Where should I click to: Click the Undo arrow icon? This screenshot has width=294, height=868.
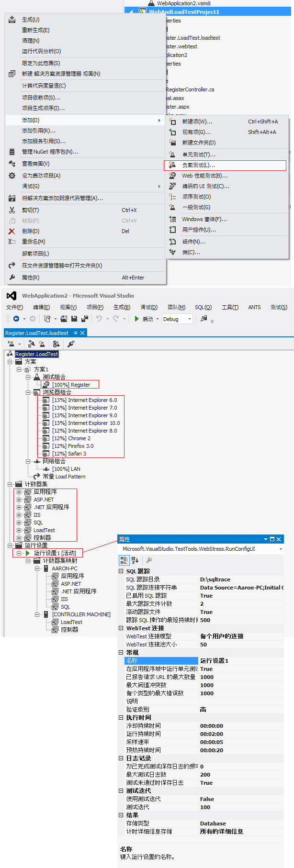click(99, 319)
